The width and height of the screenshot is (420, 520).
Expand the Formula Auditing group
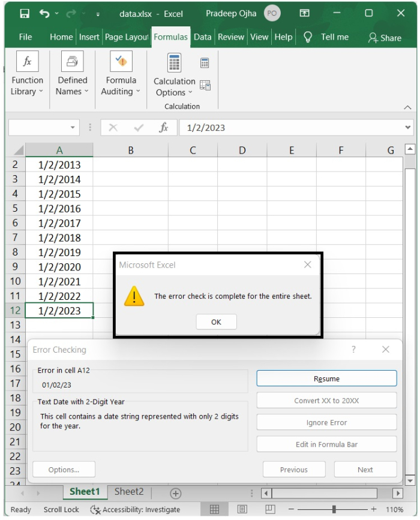pos(121,74)
